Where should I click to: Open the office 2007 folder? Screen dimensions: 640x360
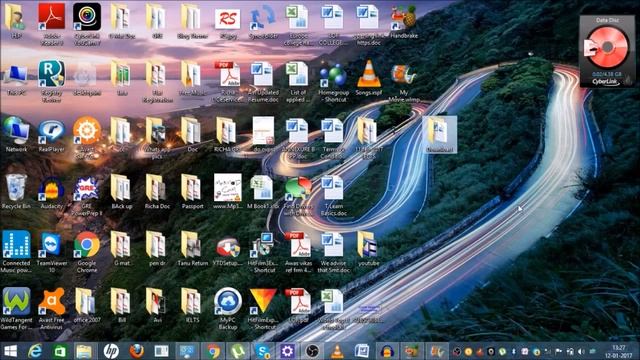(x=87, y=305)
